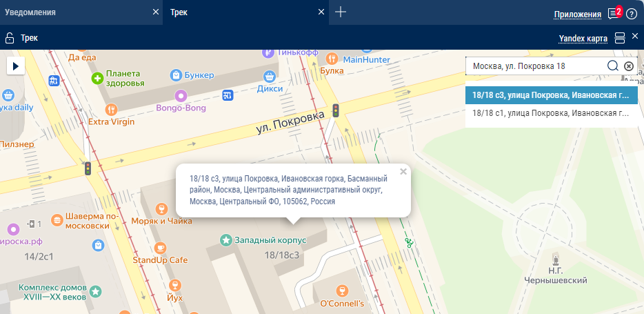Clear the address search field
644x314 pixels.
click(629, 66)
